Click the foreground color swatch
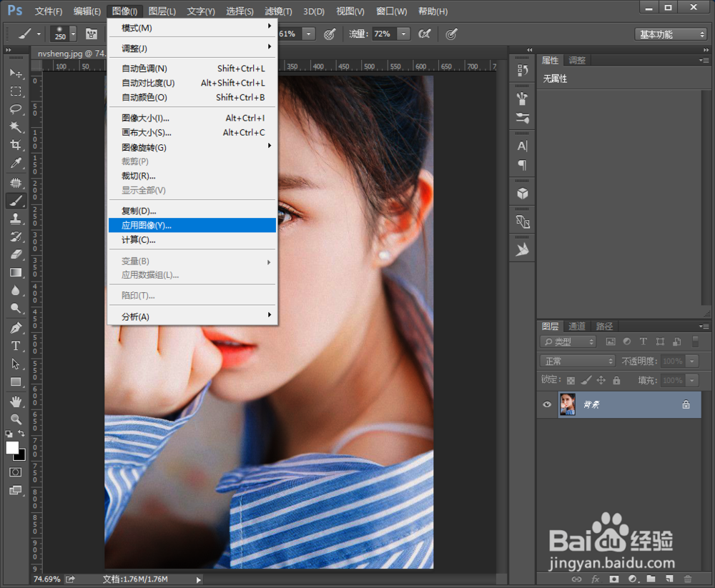The image size is (715, 588). 12,448
